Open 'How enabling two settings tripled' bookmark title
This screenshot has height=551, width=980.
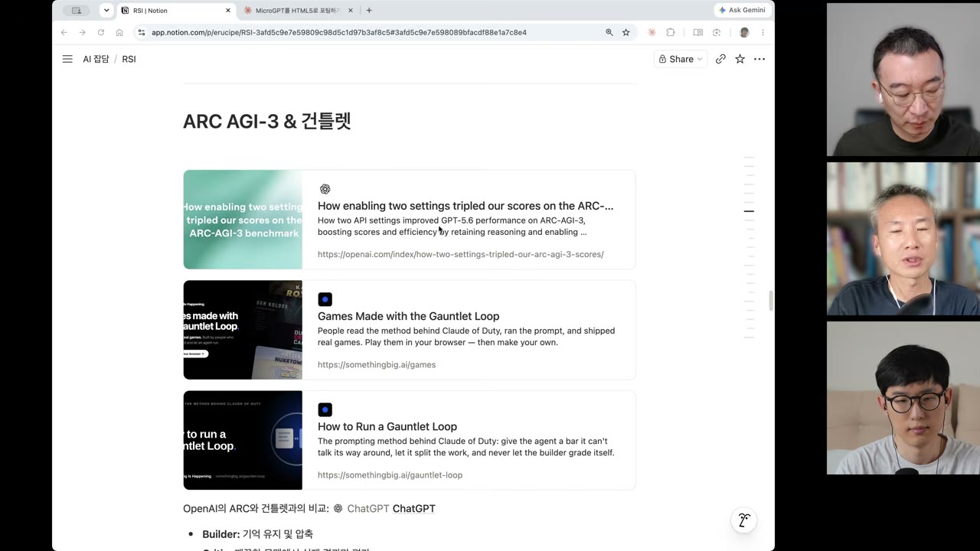[x=465, y=206]
